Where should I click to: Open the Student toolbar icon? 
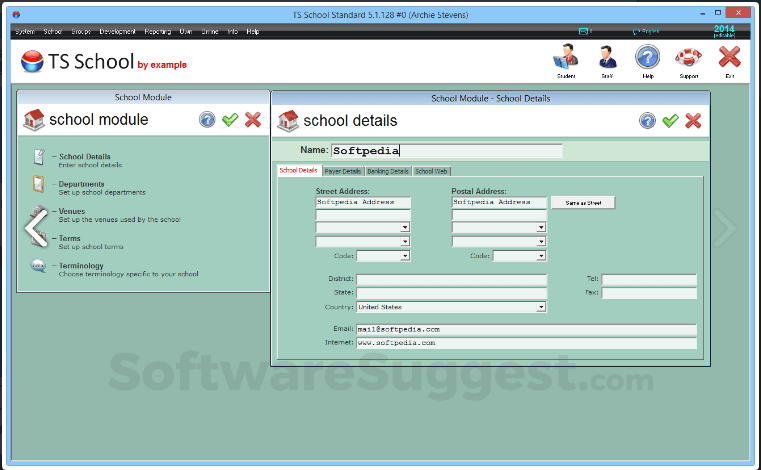point(566,58)
